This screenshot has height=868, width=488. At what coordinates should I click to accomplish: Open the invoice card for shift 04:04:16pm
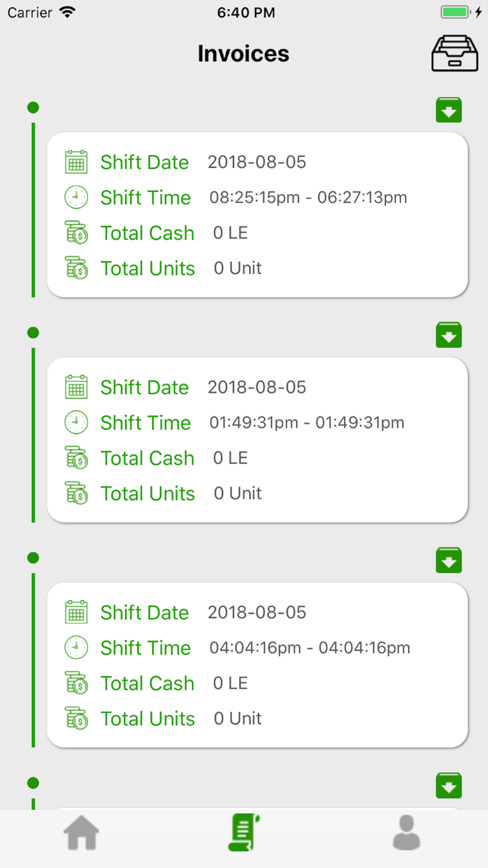coord(257,665)
